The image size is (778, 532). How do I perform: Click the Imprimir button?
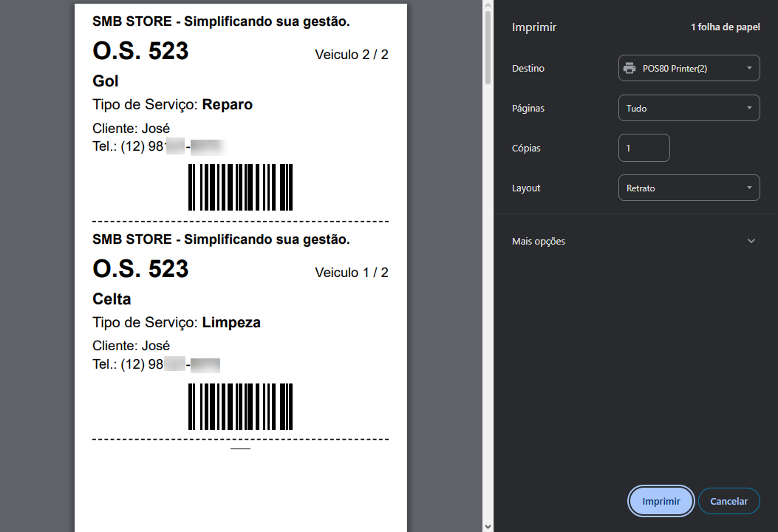661,501
